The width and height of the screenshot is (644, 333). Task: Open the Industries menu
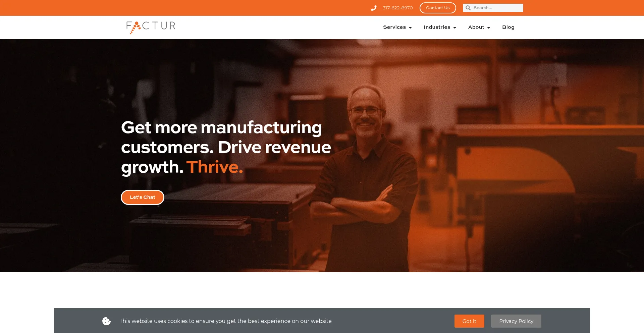437,27
